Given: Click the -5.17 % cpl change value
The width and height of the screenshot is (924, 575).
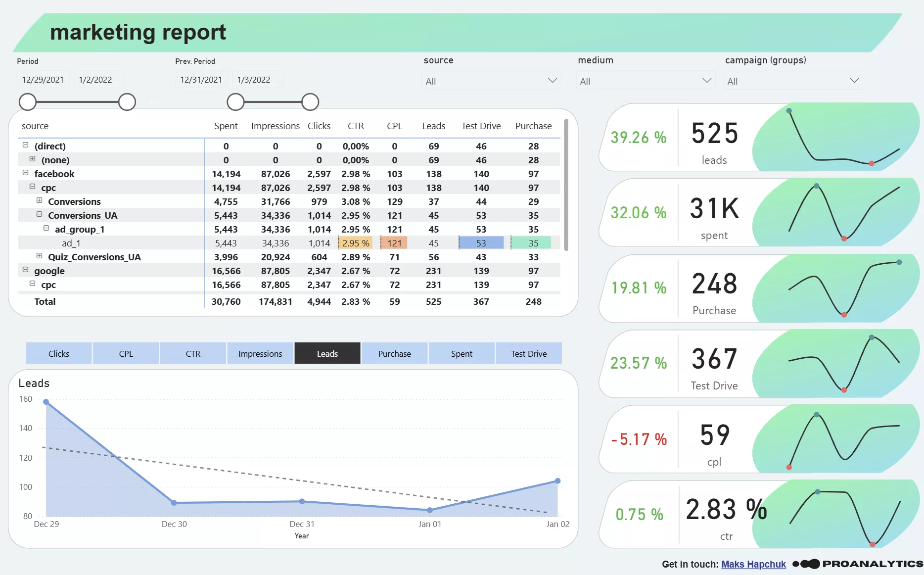Looking at the screenshot, I should (639, 439).
